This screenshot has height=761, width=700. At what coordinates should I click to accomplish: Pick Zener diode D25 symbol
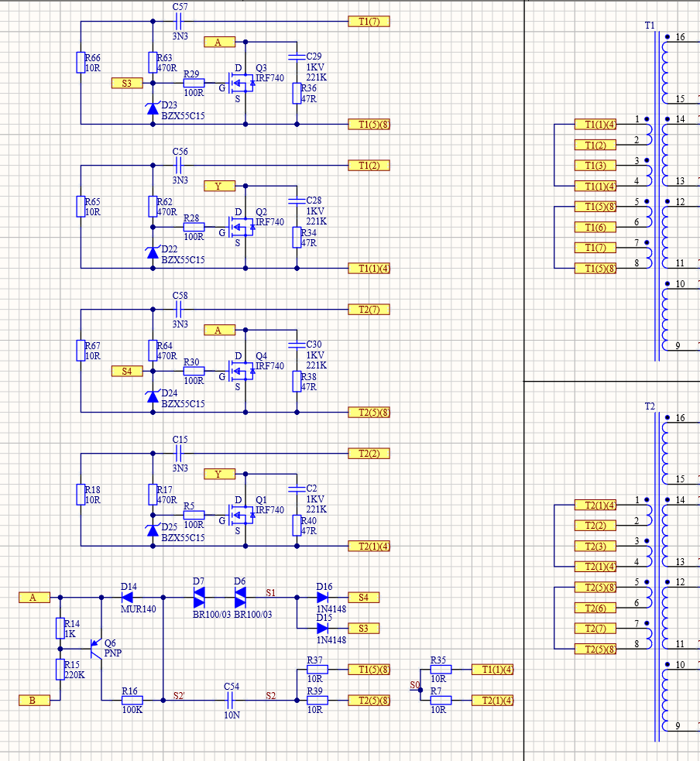coord(153,530)
